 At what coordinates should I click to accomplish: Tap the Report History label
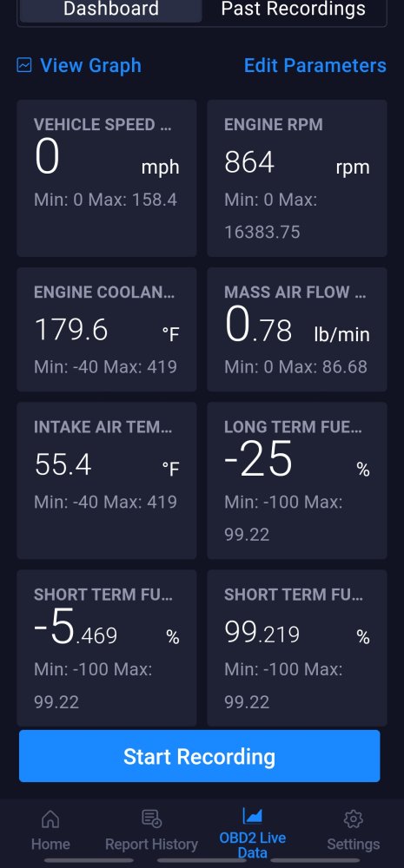(151, 845)
